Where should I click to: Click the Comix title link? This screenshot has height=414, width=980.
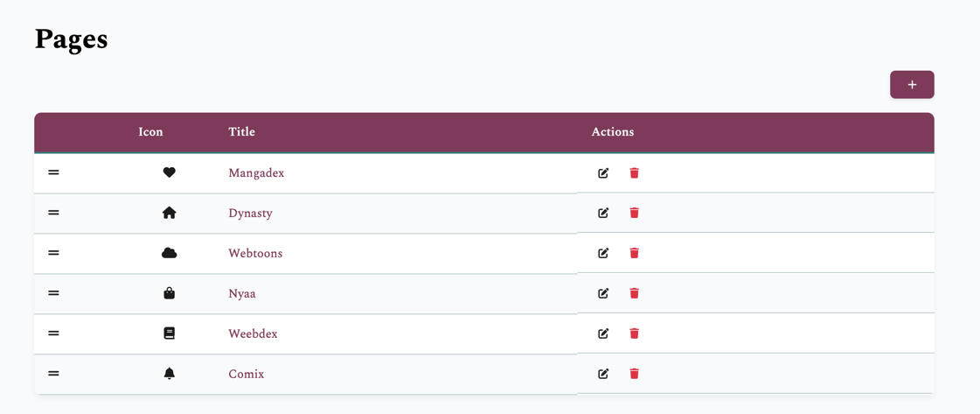(246, 375)
